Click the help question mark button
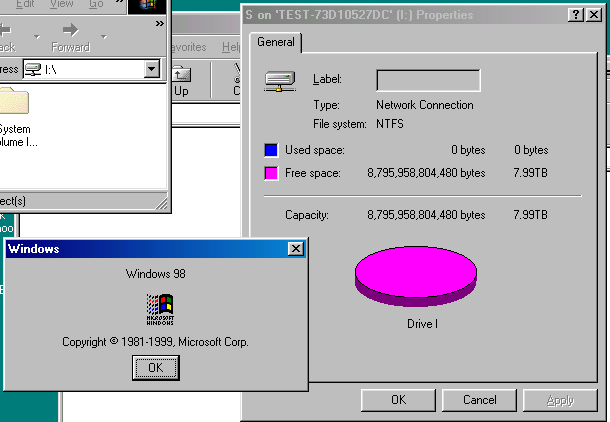This screenshot has height=422, width=610. coord(576,15)
